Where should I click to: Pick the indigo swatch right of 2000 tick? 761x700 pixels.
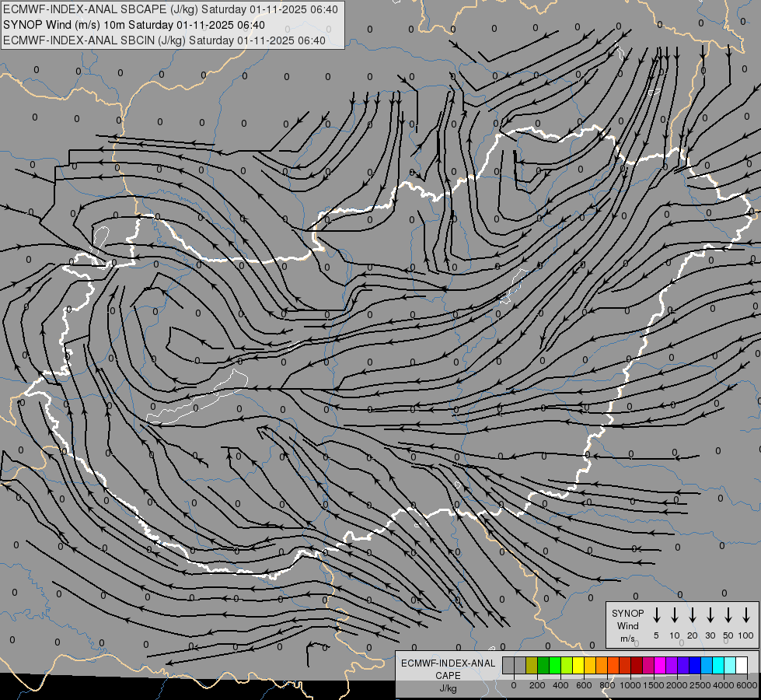click(682, 665)
